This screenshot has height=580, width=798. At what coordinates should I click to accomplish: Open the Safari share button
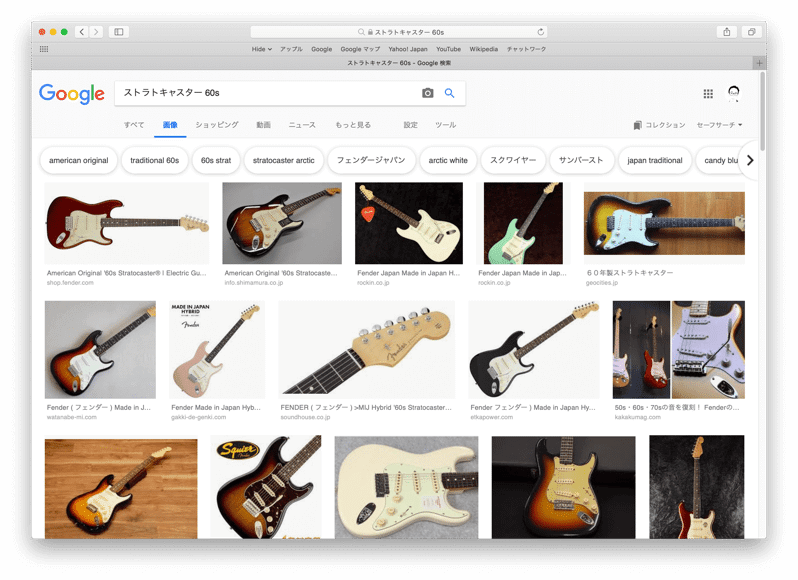point(727,32)
